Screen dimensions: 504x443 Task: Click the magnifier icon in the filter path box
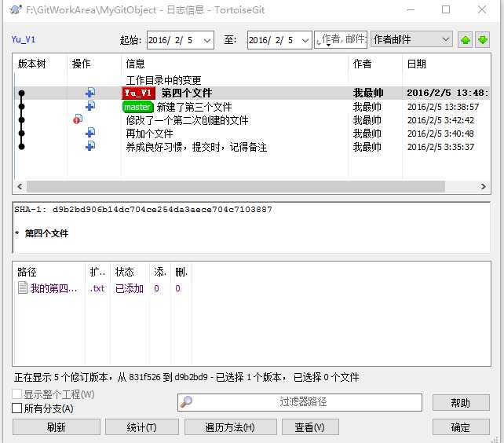click(x=186, y=402)
